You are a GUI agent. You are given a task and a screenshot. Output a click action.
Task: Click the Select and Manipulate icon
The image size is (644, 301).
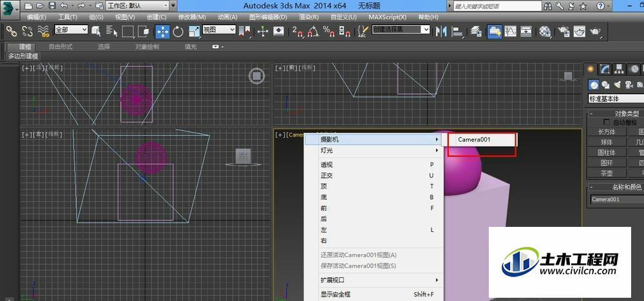[x=263, y=31]
